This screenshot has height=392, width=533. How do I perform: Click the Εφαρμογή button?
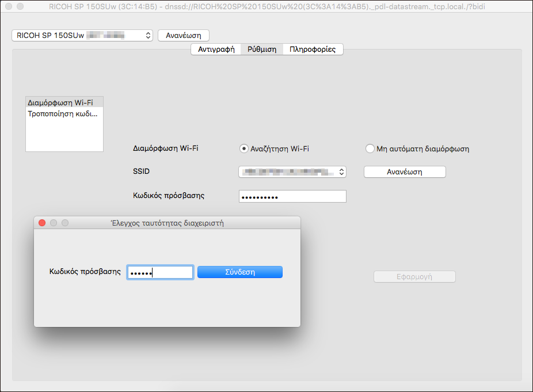click(x=414, y=277)
